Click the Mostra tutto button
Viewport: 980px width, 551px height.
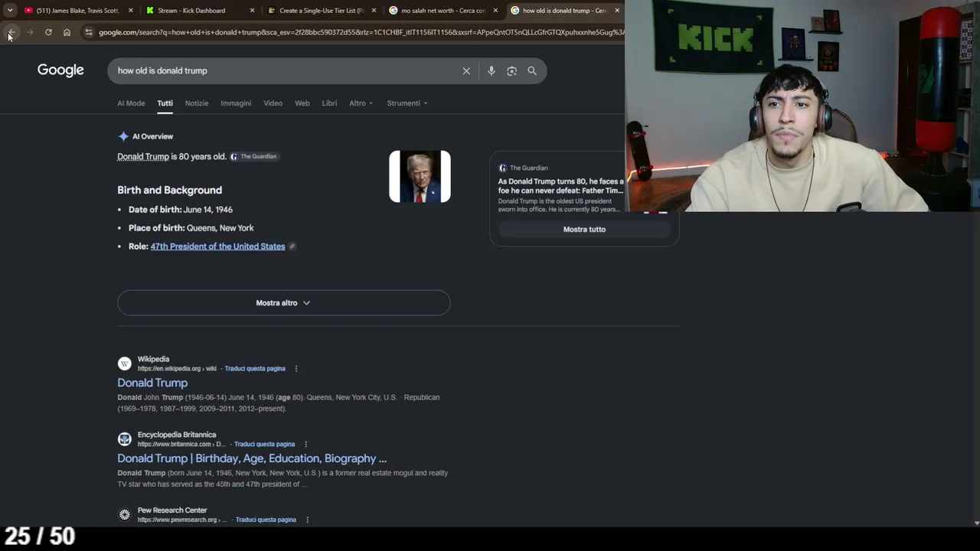(584, 230)
